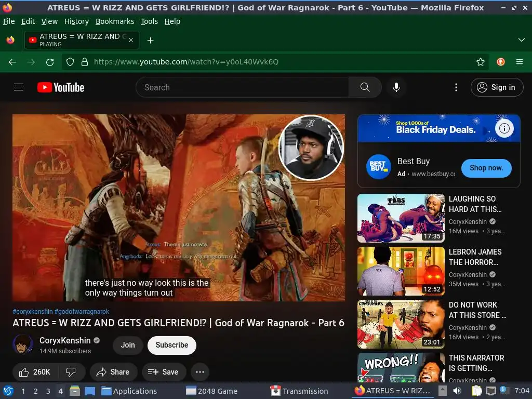Start voice search with the microphone
Image resolution: width=532 pixels, height=399 pixels.
(396, 87)
